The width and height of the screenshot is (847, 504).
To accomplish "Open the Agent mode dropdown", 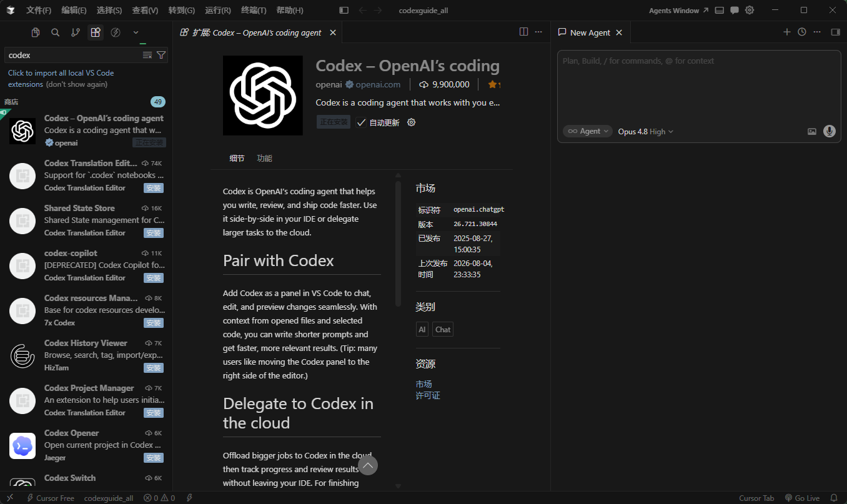I will point(588,131).
